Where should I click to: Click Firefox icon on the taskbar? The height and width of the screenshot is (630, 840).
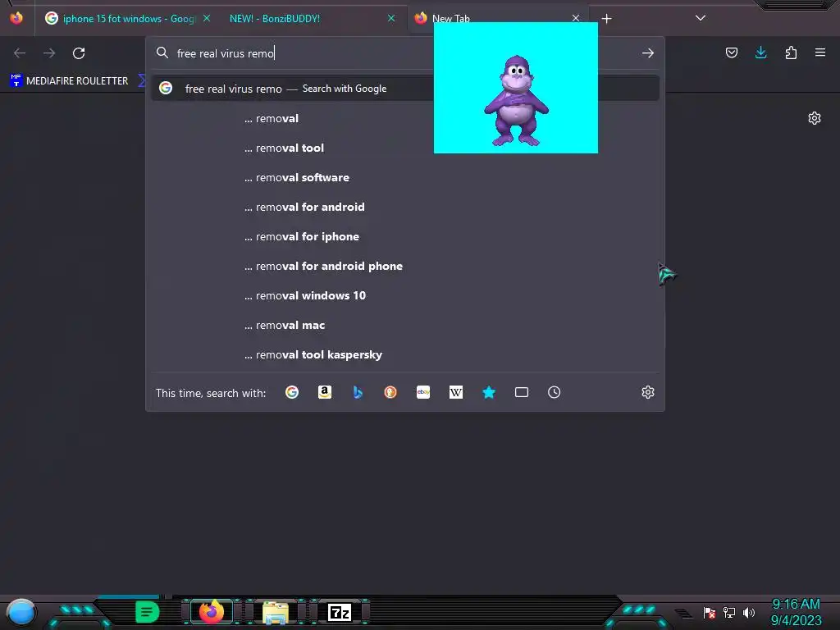(212, 611)
